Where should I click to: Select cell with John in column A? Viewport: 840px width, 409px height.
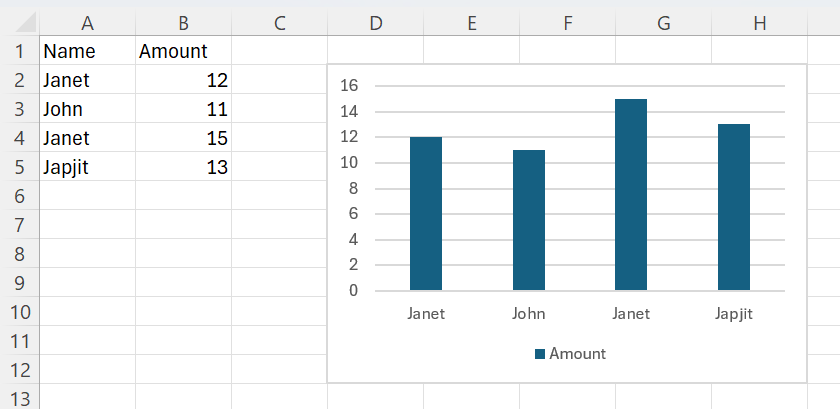(87, 109)
